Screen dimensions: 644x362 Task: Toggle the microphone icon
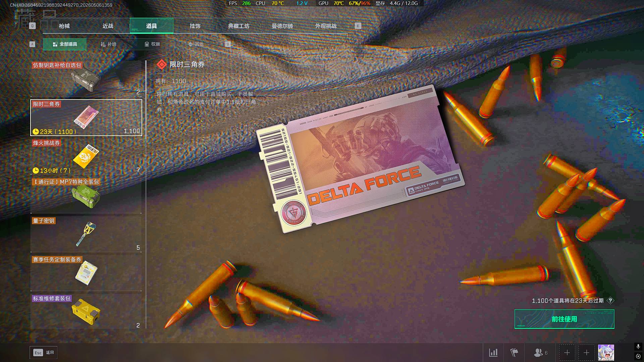tap(638, 346)
